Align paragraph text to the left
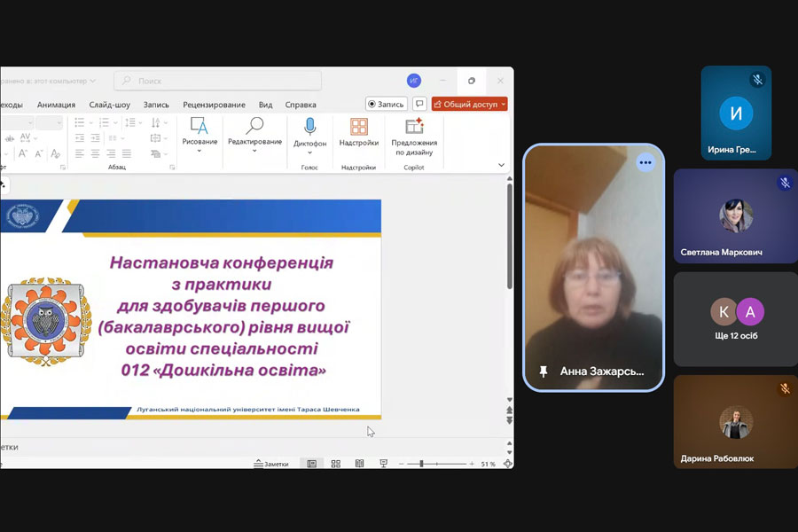Viewport: 798px width, 532px height. [x=80, y=153]
